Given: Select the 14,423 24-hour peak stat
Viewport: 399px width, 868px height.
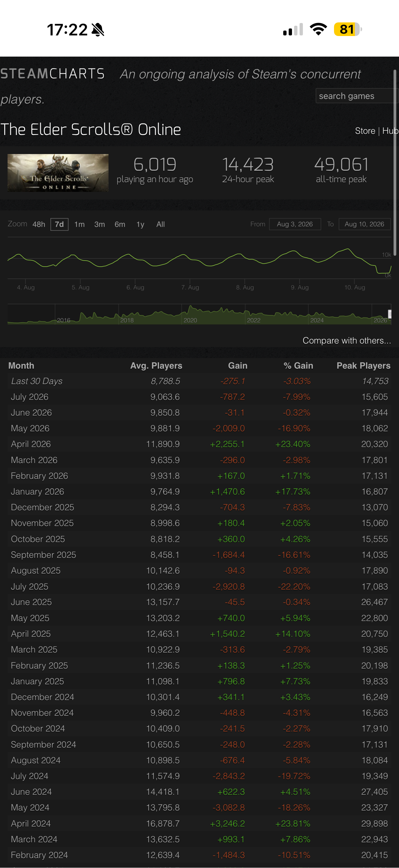Looking at the screenshot, I should 248,170.
